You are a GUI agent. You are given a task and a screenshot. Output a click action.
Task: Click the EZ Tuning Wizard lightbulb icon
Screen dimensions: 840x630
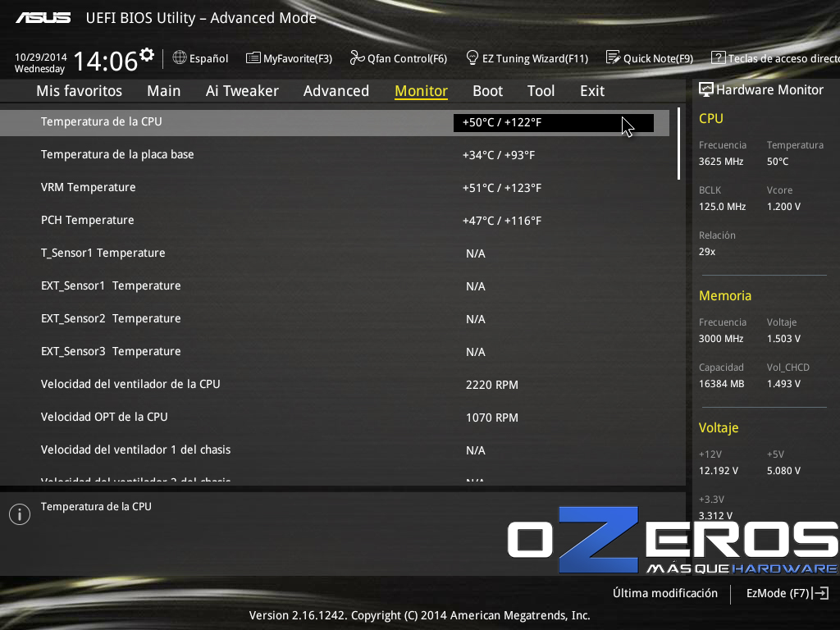click(x=472, y=57)
